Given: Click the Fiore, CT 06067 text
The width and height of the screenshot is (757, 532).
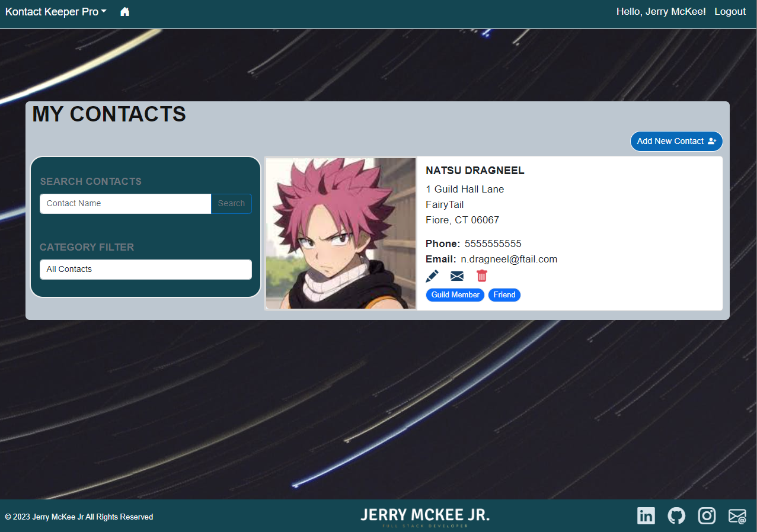Looking at the screenshot, I should pos(462,220).
